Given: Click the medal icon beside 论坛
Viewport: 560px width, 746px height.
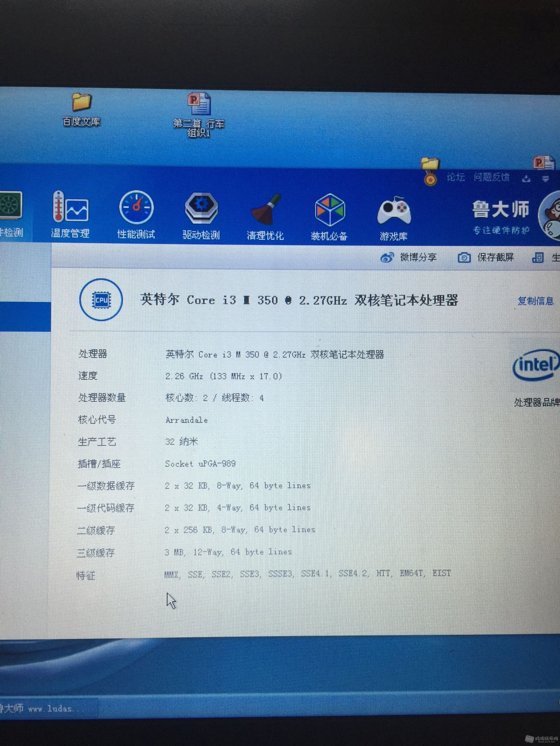Looking at the screenshot, I should point(430,179).
